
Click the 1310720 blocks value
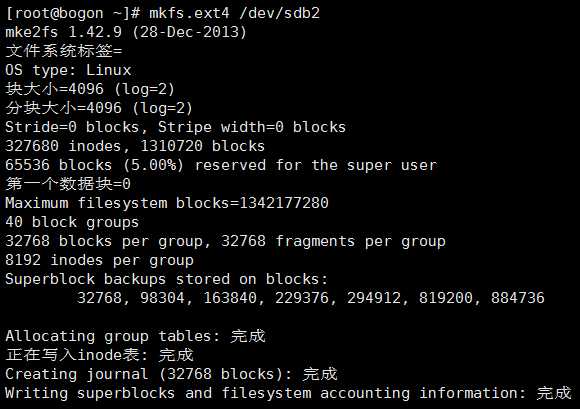pos(203,146)
